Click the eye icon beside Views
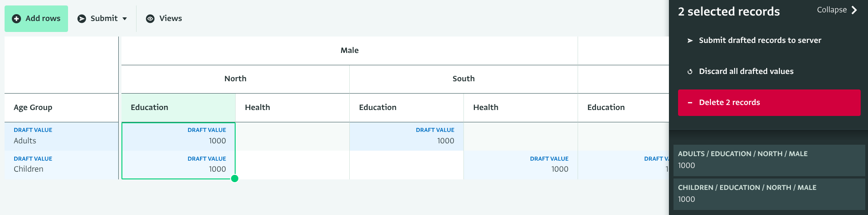The height and width of the screenshot is (215, 868). 150,19
